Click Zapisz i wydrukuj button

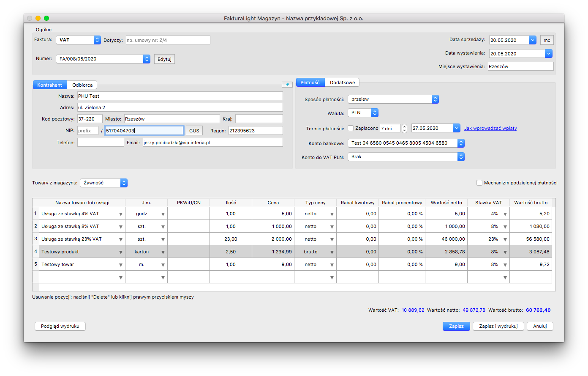[498, 326]
